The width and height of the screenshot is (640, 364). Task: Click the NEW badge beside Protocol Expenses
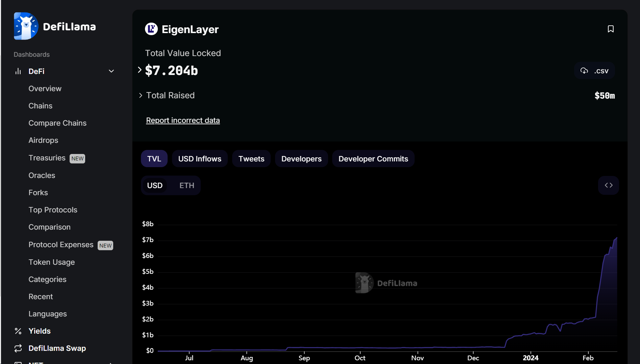[x=105, y=246]
